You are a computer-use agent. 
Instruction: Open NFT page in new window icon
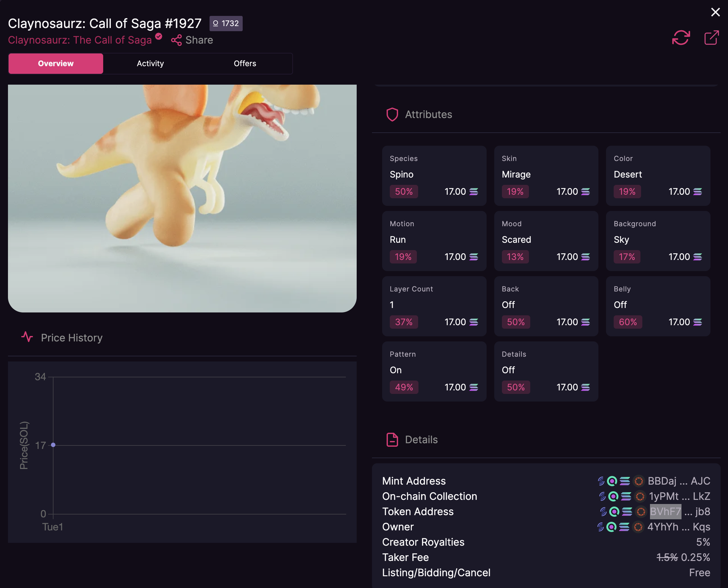coord(711,38)
